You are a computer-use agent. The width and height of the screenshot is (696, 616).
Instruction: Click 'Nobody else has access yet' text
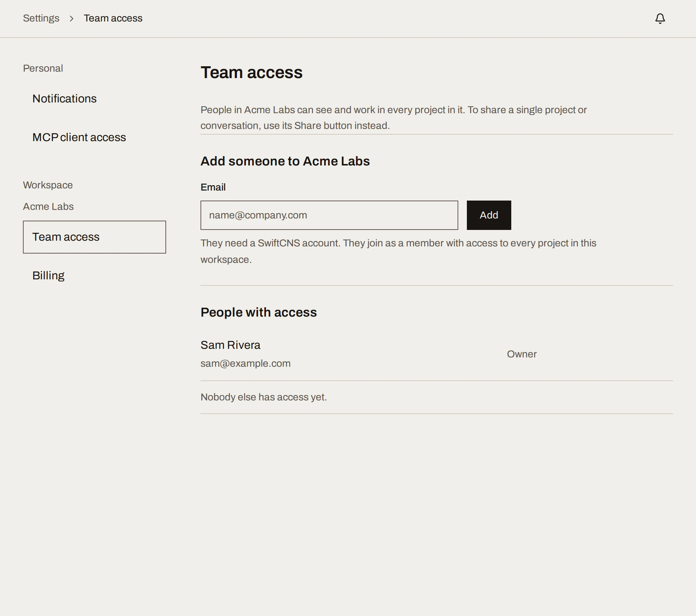[264, 397]
